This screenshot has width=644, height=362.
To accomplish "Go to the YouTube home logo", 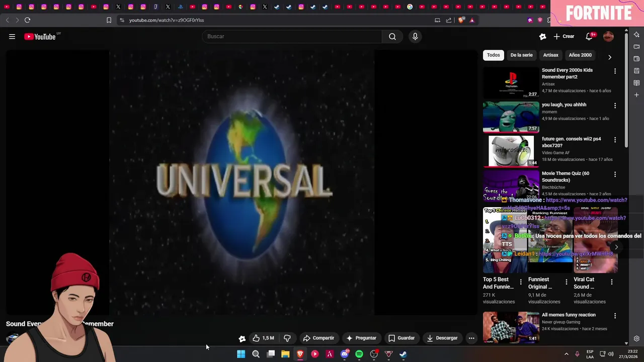I will tap(40, 36).
